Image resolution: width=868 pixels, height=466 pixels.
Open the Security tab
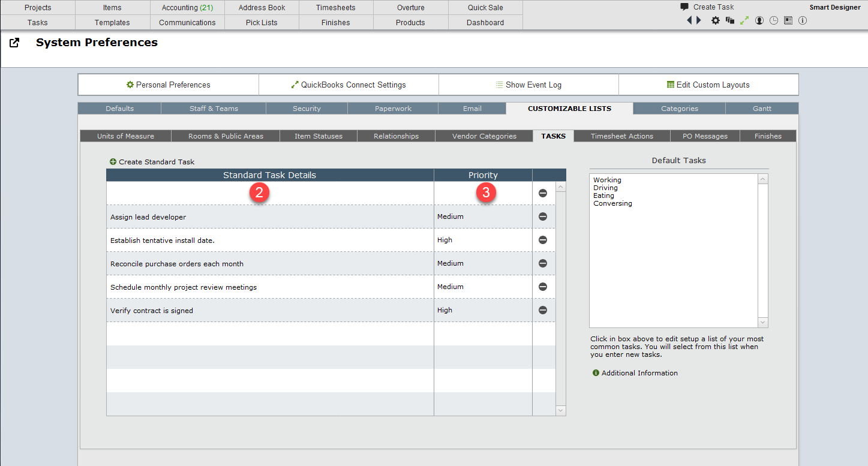pyautogui.click(x=307, y=109)
